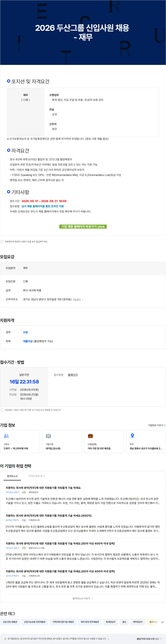Image resolution: width=166 pixels, height=644 pixels.
Task: Click the 회계담당자 tag
Action: pyautogui.click(x=110, y=622)
